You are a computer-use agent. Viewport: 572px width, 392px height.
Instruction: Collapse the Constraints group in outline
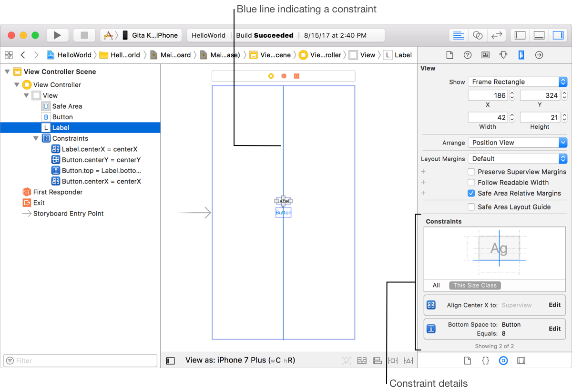coord(36,138)
